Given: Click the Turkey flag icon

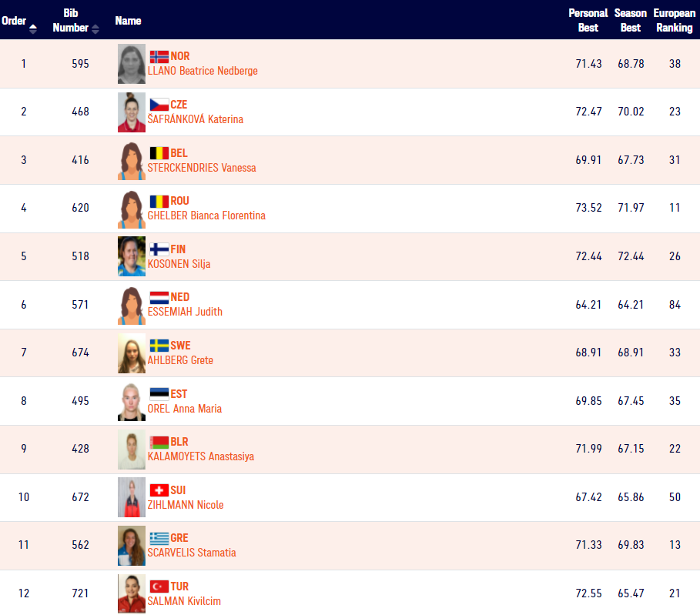Looking at the screenshot, I should point(159,587).
